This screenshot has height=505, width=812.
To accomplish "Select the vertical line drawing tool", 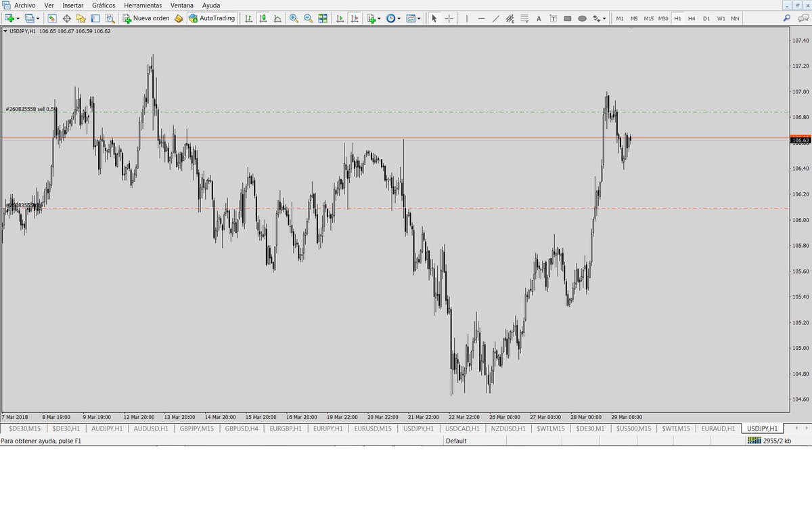I will pos(467,18).
